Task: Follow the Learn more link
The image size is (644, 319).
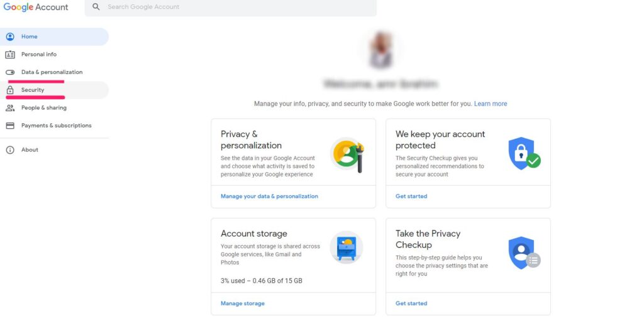Action: click(x=491, y=104)
